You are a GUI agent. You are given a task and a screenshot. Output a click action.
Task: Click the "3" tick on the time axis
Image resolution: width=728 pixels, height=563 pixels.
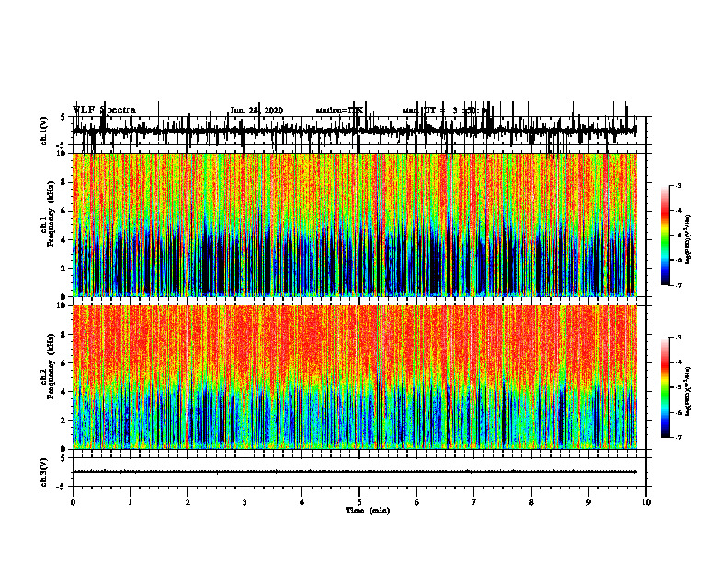[245, 502]
